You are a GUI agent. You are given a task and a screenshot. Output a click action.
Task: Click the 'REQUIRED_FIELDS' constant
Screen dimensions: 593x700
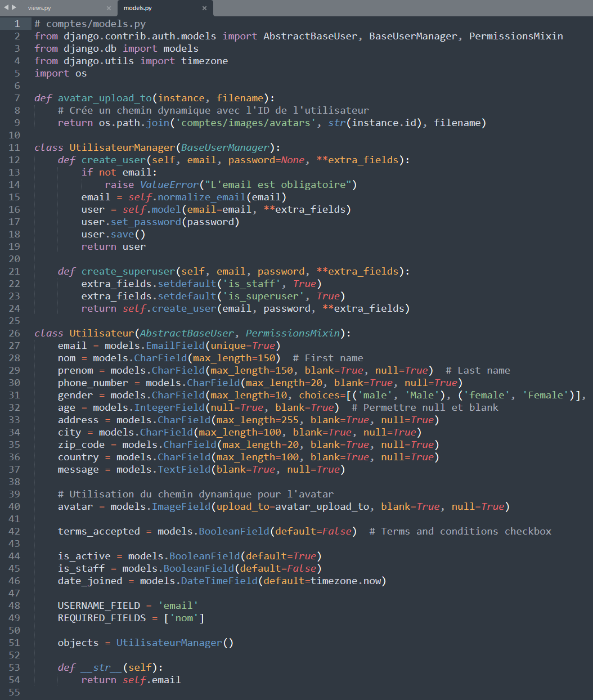102,618
